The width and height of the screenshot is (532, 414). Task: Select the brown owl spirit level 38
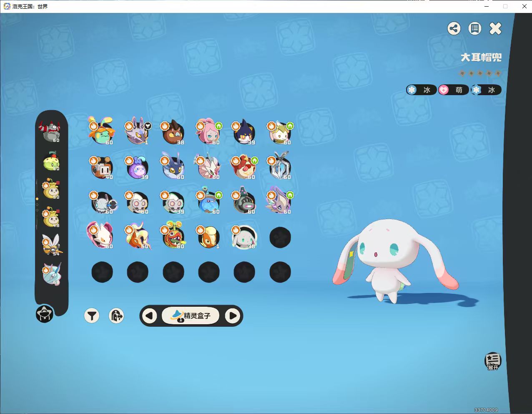click(x=173, y=132)
